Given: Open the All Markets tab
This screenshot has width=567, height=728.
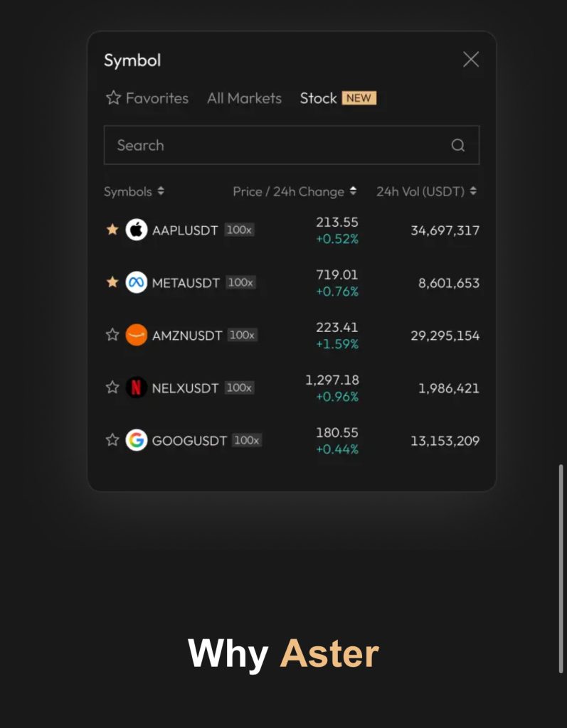Looking at the screenshot, I should coord(244,98).
